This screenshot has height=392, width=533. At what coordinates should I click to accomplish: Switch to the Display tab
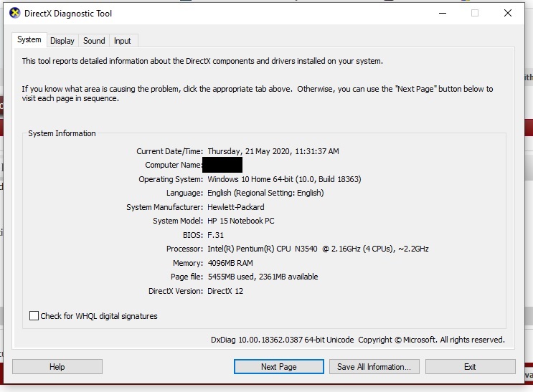(62, 41)
